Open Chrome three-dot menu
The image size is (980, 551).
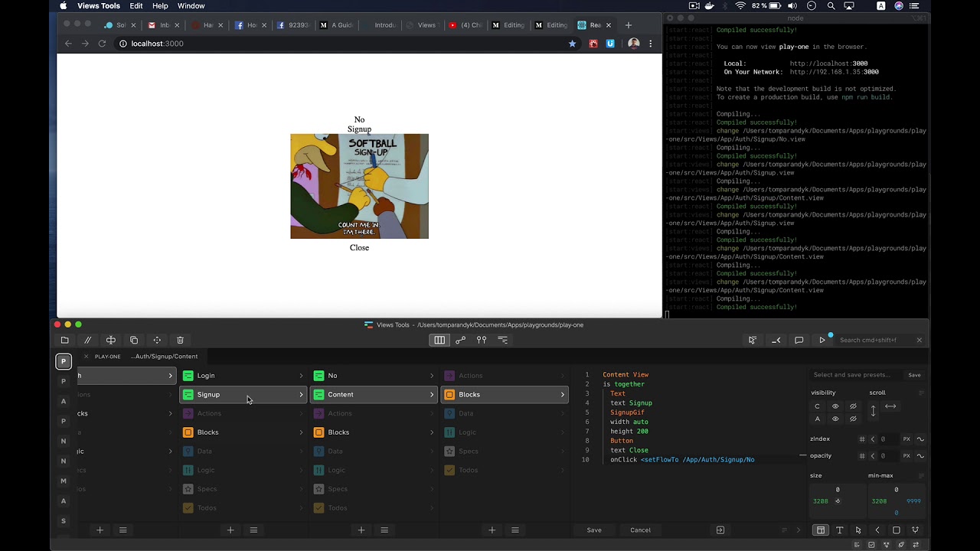pyautogui.click(x=651, y=44)
